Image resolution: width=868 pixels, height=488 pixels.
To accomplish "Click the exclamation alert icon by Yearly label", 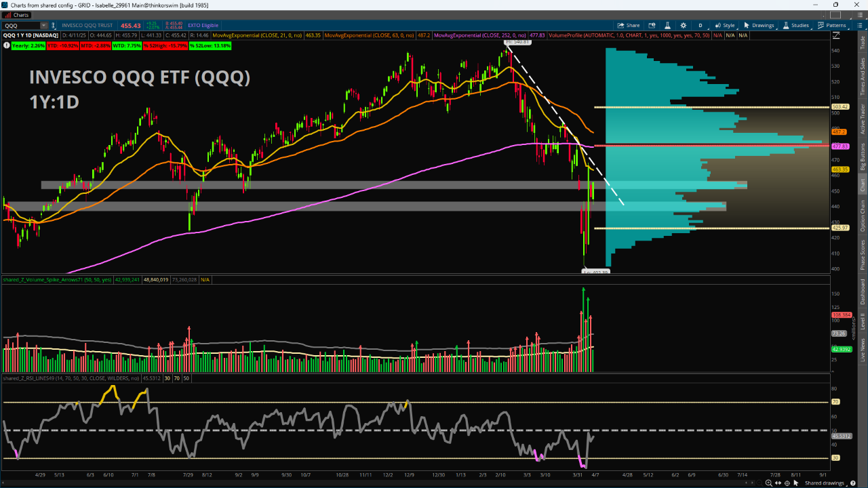I will [x=7, y=45].
